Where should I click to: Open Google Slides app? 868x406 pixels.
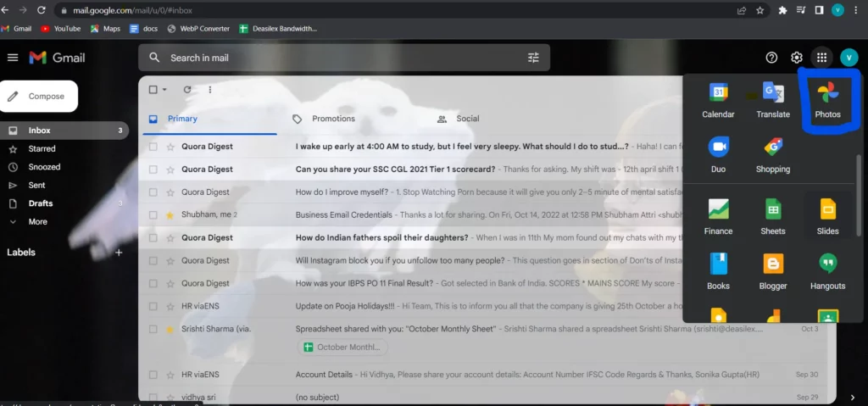click(x=827, y=217)
